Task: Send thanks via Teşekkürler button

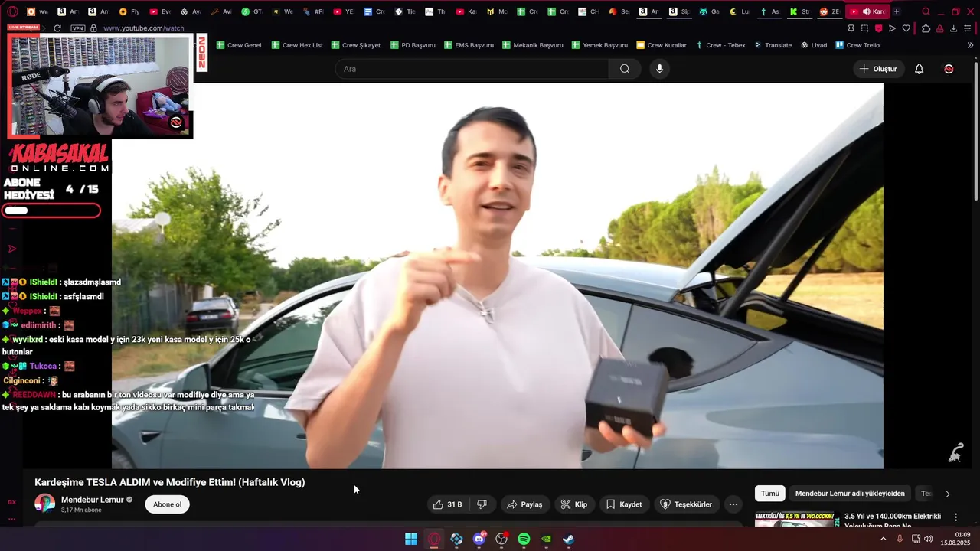Action: (686, 504)
